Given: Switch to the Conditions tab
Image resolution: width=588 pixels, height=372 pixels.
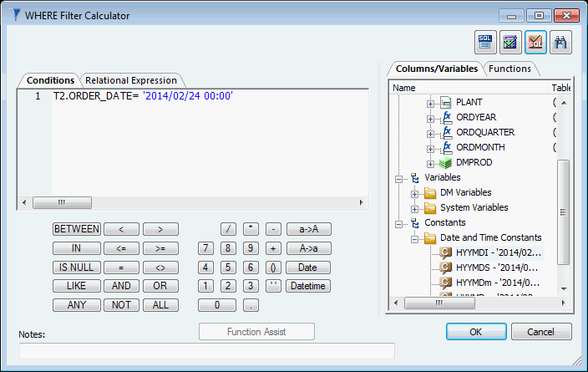Looking at the screenshot, I should point(50,80).
